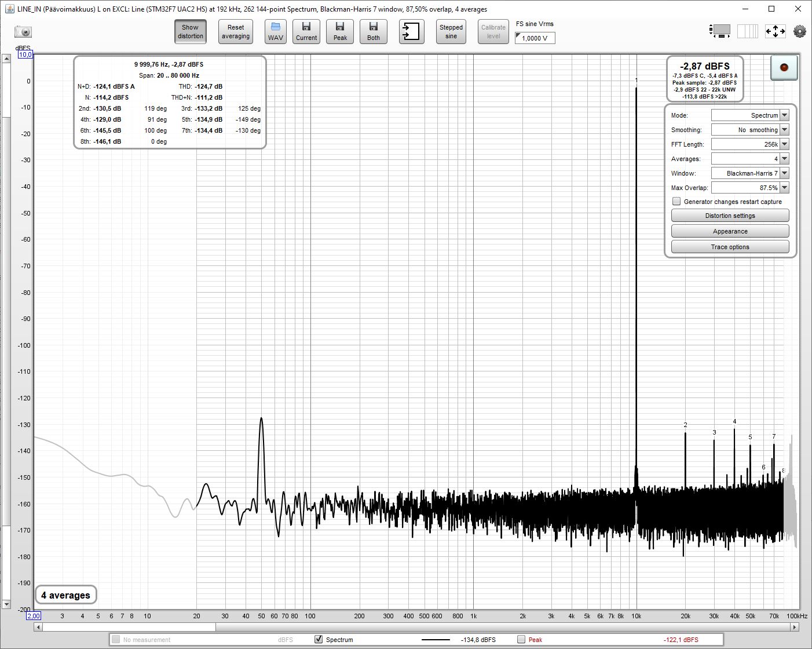Check the Peak trace checkbox
The height and width of the screenshot is (649, 812).
pyautogui.click(x=521, y=640)
